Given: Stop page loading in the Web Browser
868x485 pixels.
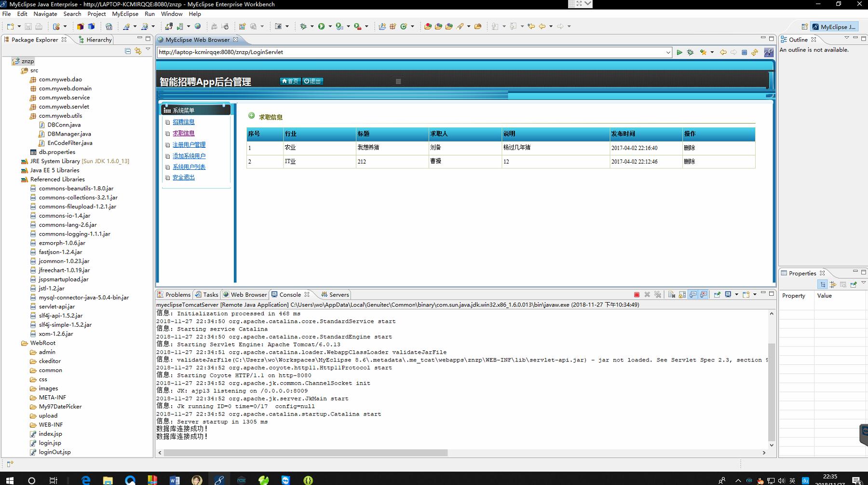Looking at the screenshot, I should [x=744, y=52].
